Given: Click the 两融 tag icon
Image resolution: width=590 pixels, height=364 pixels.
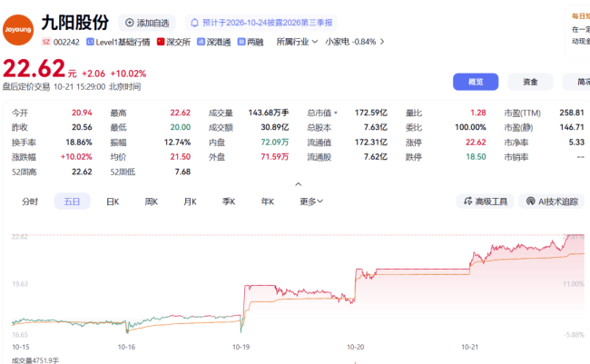Looking at the screenshot, I should pyautogui.click(x=241, y=42).
